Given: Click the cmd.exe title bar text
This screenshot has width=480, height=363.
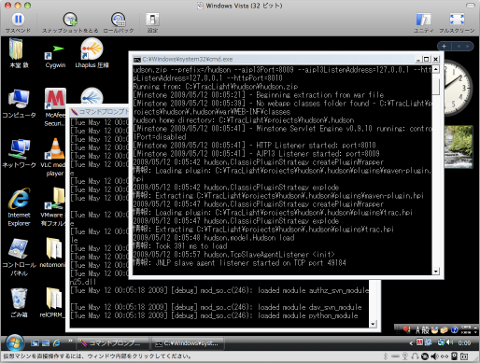Looking at the screenshot, I should [188, 59].
